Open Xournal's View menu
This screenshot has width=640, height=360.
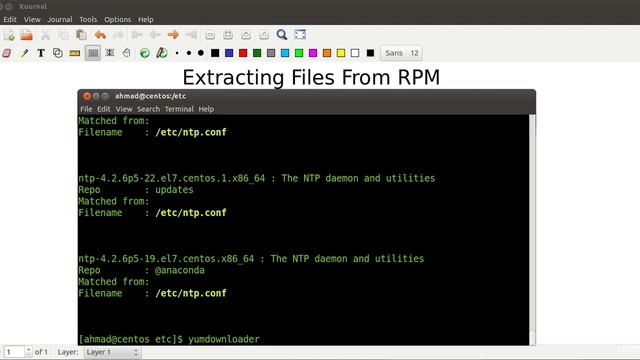[x=32, y=20]
